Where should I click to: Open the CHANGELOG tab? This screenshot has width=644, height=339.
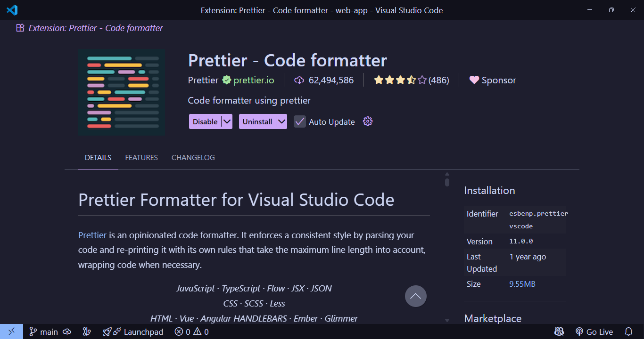[x=193, y=157]
